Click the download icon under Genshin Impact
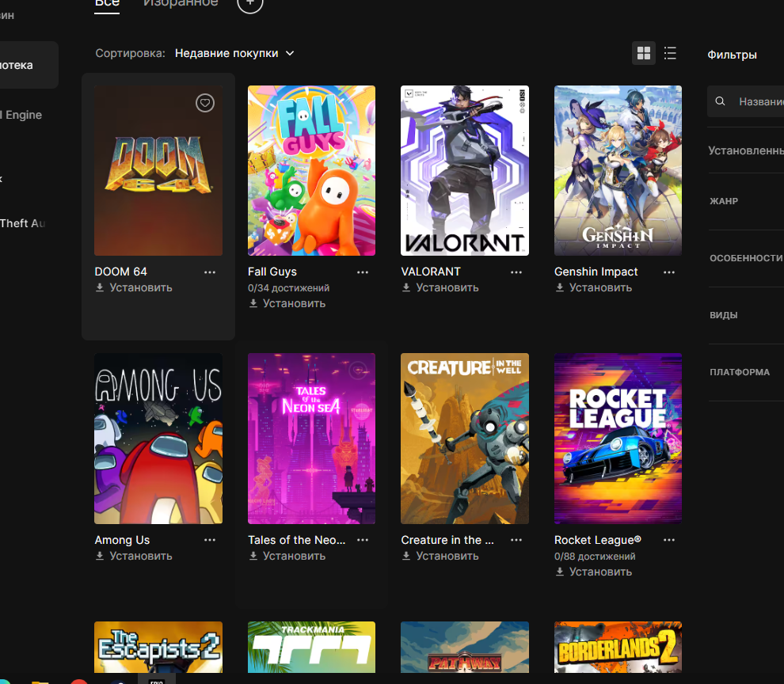 pyautogui.click(x=560, y=287)
